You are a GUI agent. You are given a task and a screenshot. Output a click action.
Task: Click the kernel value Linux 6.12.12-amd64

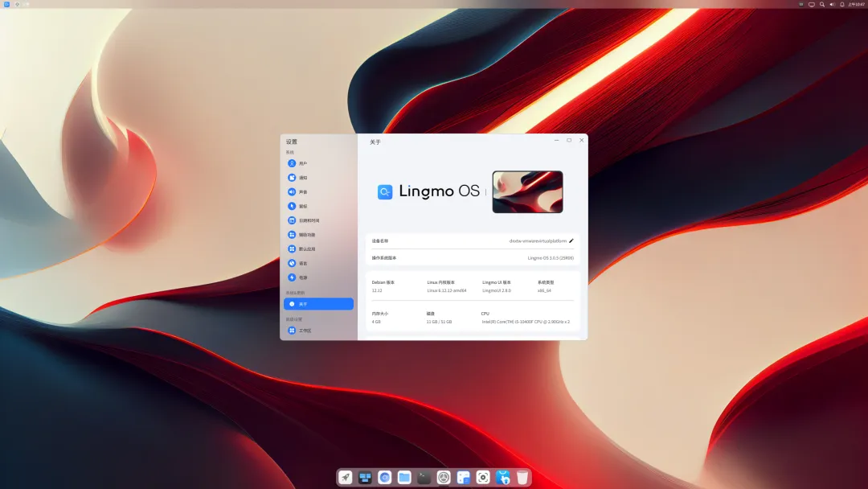[447, 290]
